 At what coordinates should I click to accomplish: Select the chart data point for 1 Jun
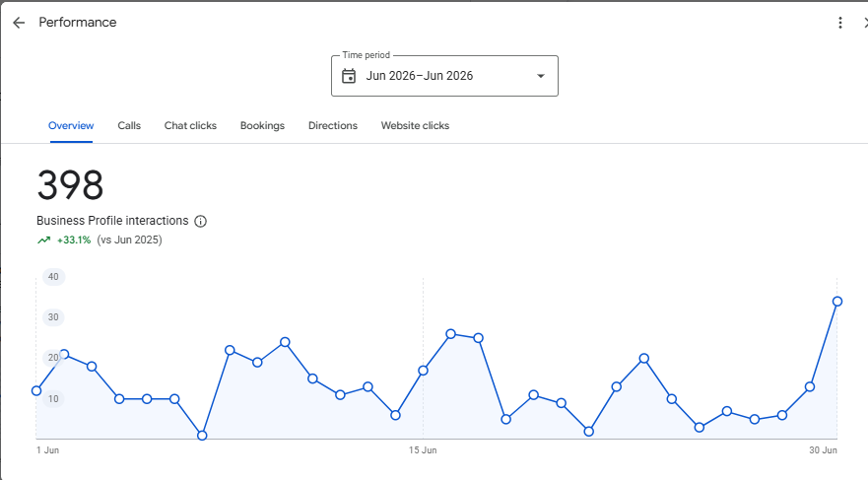pyautogui.click(x=36, y=391)
